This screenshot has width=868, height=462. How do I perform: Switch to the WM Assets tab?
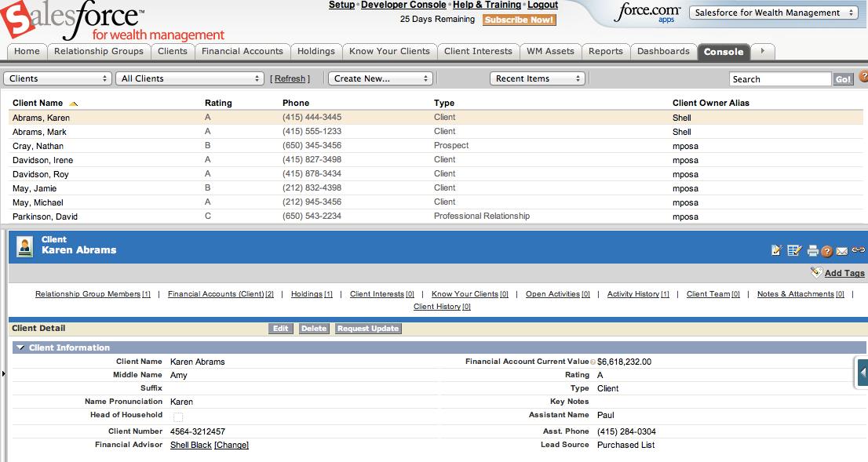click(550, 51)
